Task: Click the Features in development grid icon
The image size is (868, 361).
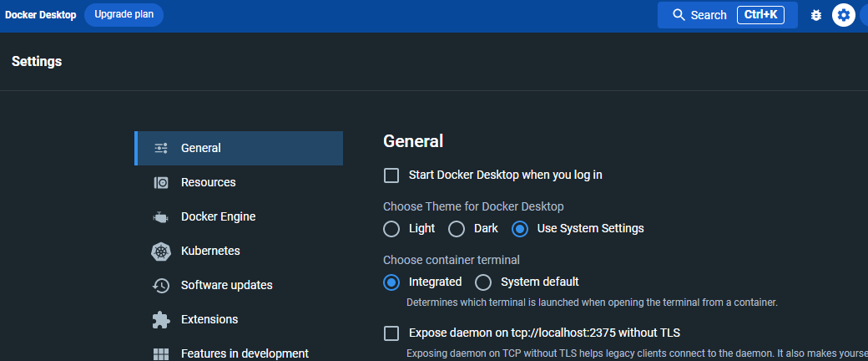Action: pyautogui.click(x=161, y=353)
